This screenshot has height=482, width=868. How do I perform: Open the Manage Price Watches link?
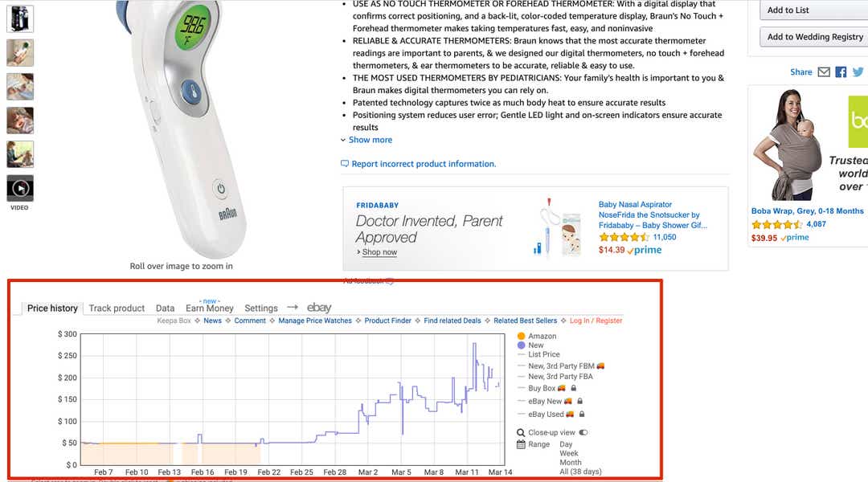pyautogui.click(x=315, y=321)
